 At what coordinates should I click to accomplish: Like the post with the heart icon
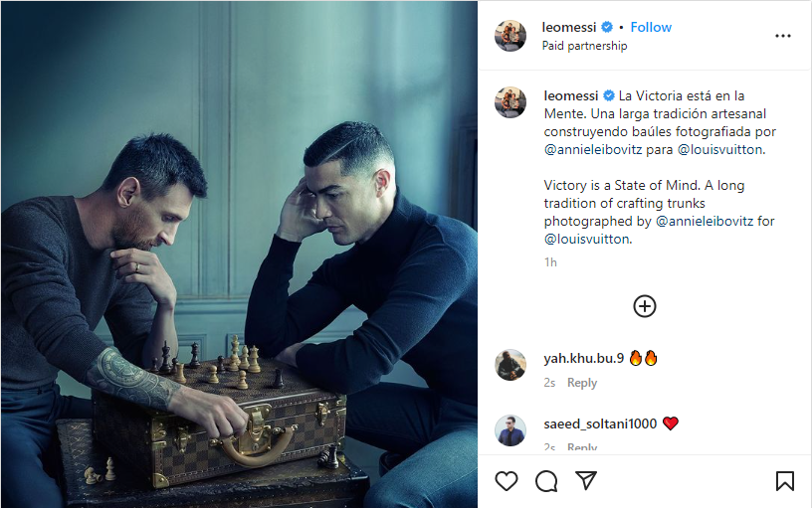click(507, 481)
